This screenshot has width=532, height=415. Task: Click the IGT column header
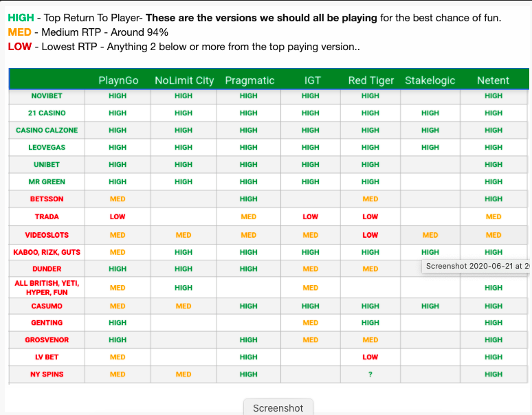pyautogui.click(x=312, y=80)
